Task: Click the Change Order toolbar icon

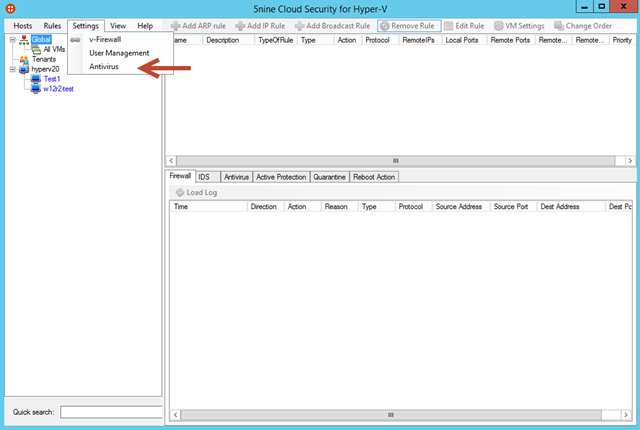Action: pos(559,26)
